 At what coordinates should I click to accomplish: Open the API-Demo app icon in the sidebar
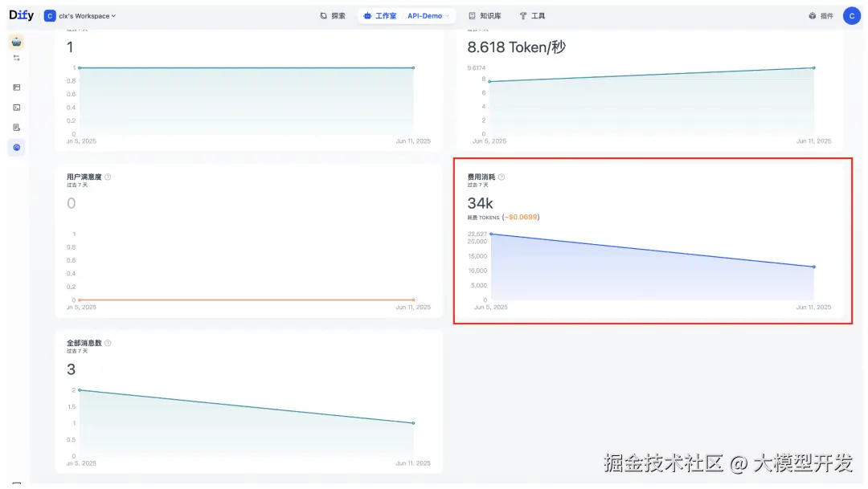[x=17, y=42]
